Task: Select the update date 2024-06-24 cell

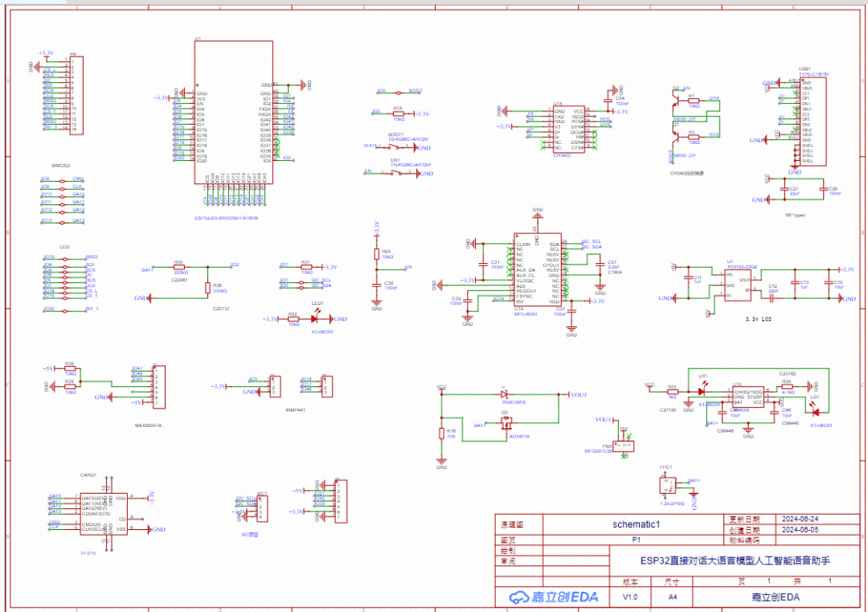Action: click(799, 520)
